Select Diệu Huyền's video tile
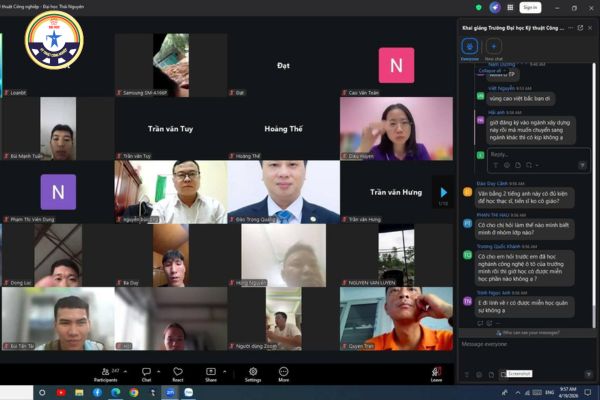The image size is (600, 400). (x=396, y=129)
